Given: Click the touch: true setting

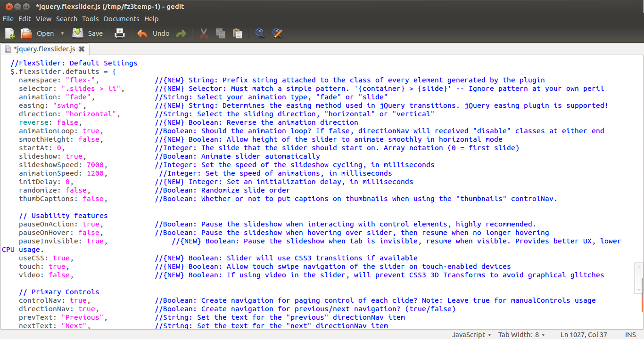Looking at the screenshot, I should pos(44,266).
